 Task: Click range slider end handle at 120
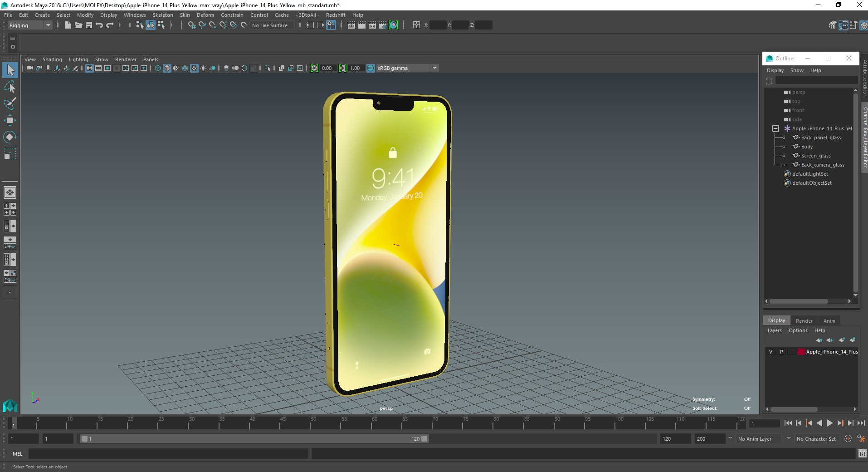point(424,439)
